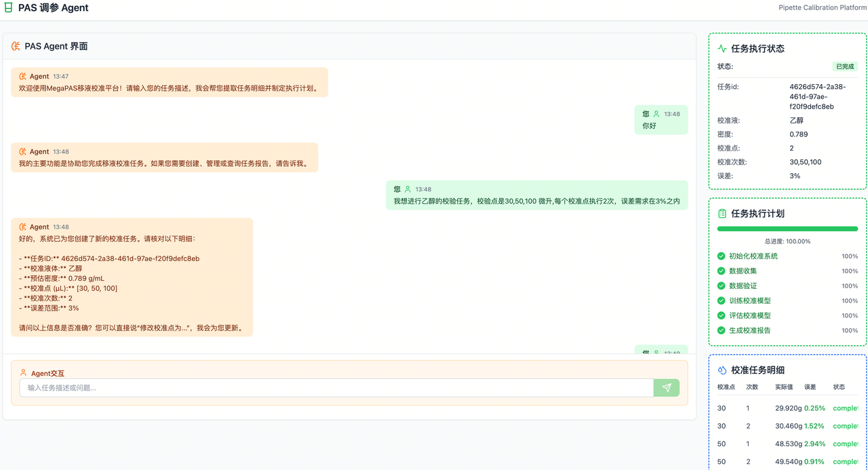
Task: Click the 总进度 green progress bar
Action: 787,229
